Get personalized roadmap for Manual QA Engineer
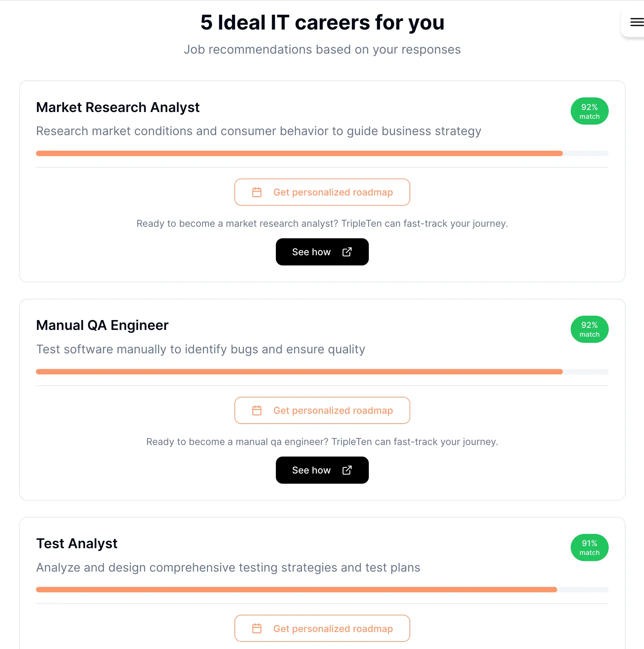Image resolution: width=644 pixels, height=649 pixels. tap(322, 410)
